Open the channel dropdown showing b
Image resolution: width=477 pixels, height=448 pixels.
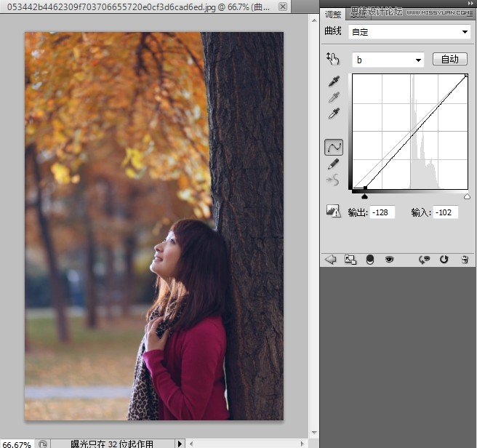pyautogui.click(x=388, y=60)
